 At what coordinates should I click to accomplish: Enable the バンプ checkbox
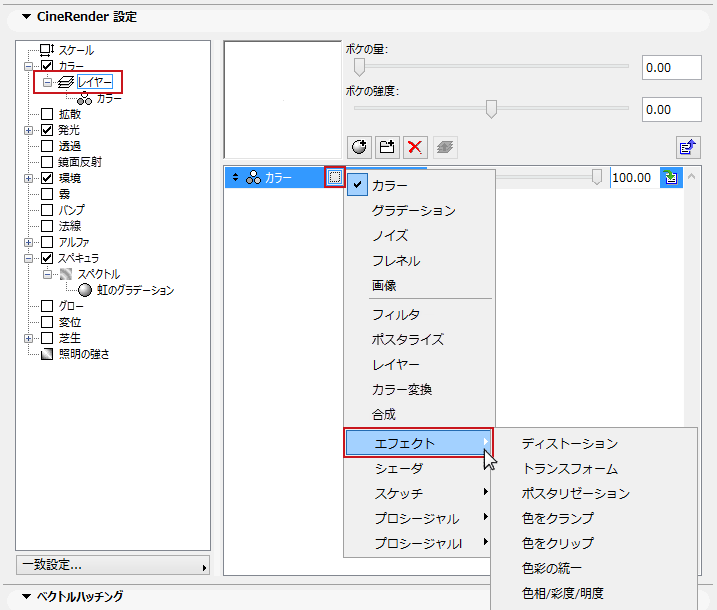[x=47, y=210]
